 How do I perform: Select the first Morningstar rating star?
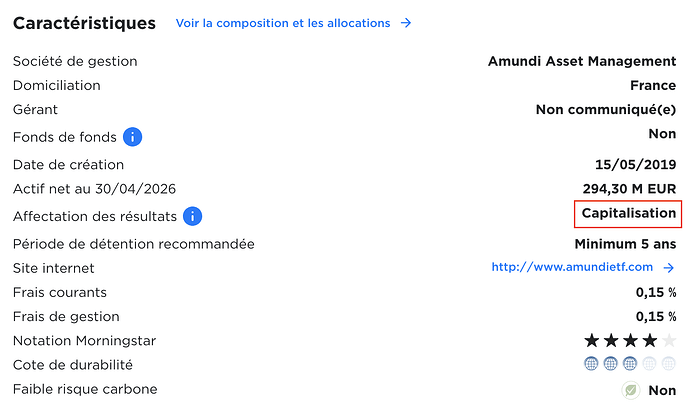[592, 340]
